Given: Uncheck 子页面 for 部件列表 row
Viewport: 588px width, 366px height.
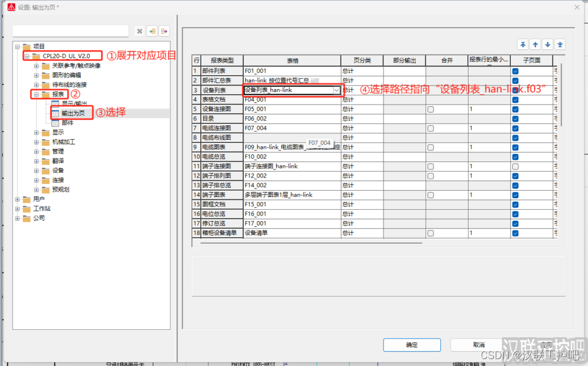Looking at the screenshot, I should [x=515, y=71].
